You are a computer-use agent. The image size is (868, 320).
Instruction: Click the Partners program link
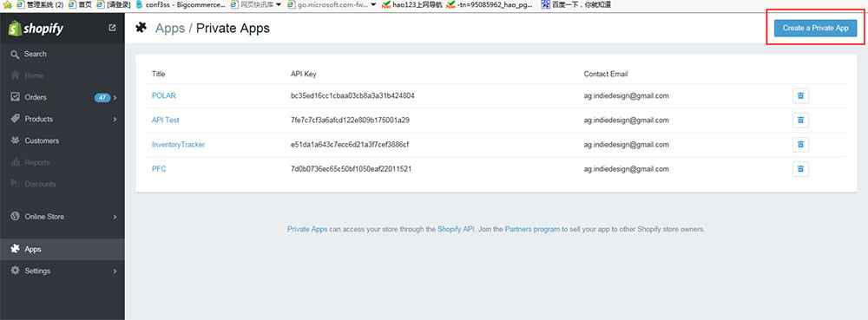(x=532, y=229)
